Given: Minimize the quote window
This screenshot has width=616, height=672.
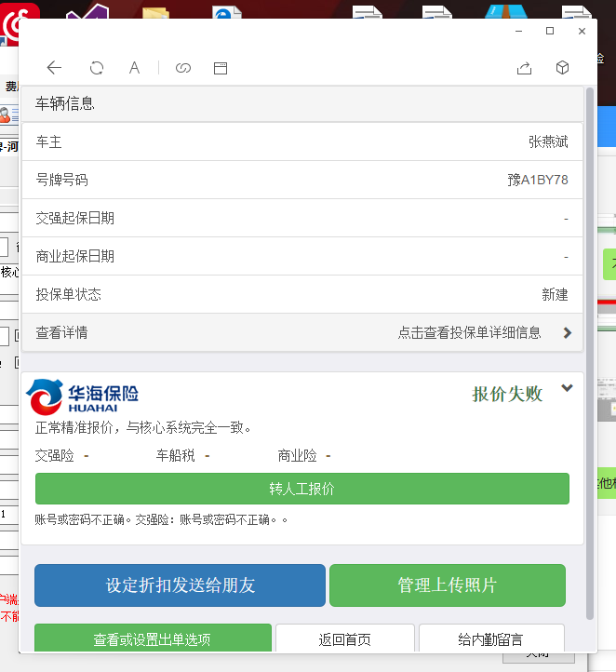Looking at the screenshot, I should pyautogui.click(x=518, y=32).
